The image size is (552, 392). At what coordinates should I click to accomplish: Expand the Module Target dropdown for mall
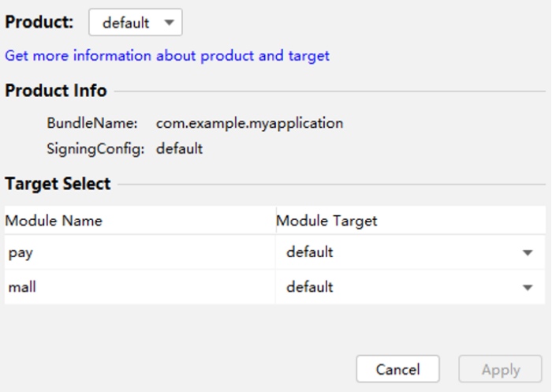[x=410, y=287]
